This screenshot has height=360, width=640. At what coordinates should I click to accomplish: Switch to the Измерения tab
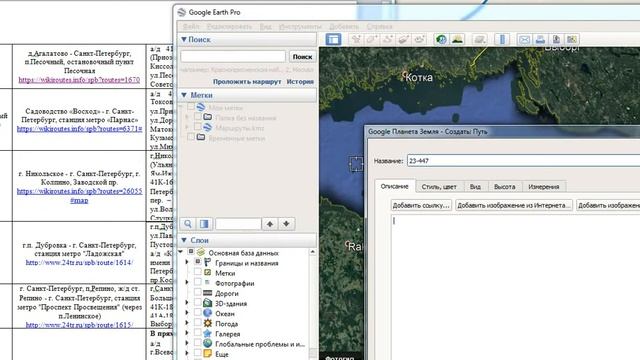[544, 187]
